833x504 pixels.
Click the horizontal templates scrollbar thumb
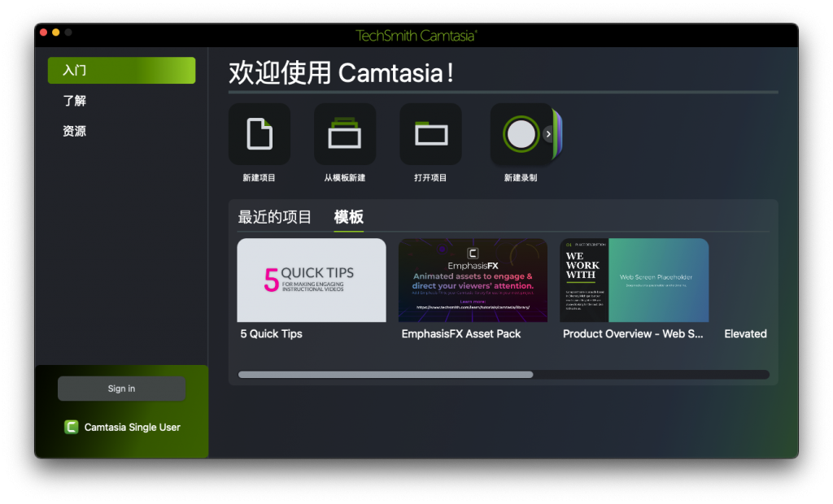pos(386,375)
